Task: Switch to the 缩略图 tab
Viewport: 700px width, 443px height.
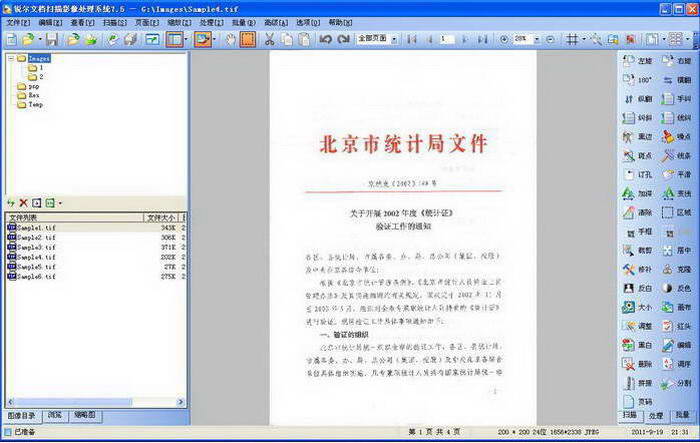Action: tap(85, 415)
